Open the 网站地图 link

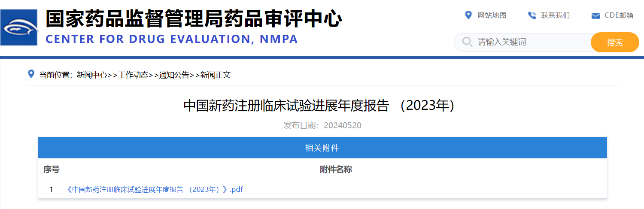pyautogui.click(x=492, y=15)
